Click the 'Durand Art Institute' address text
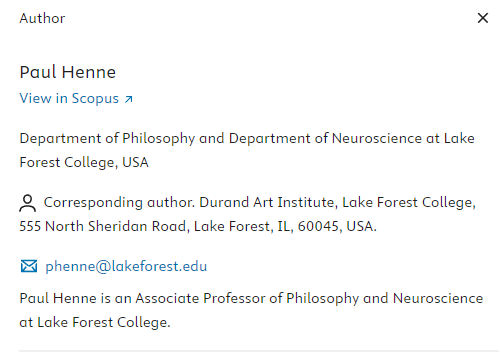This screenshot has height=361, width=504. pyautogui.click(x=267, y=202)
